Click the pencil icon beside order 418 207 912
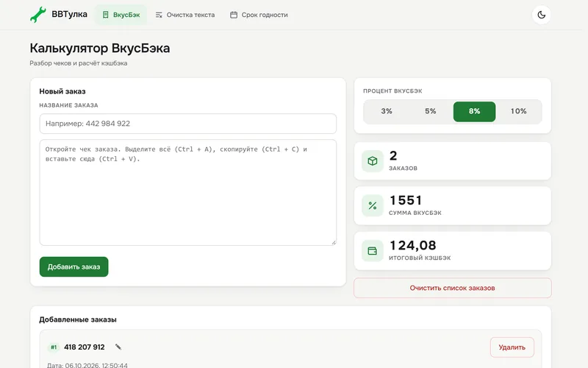This screenshot has height=368, width=588. [118, 347]
